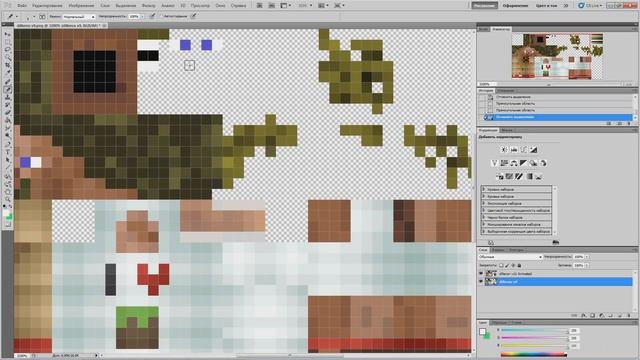Add a Channel Mixer adjustment layer

click(x=543, y=163)
